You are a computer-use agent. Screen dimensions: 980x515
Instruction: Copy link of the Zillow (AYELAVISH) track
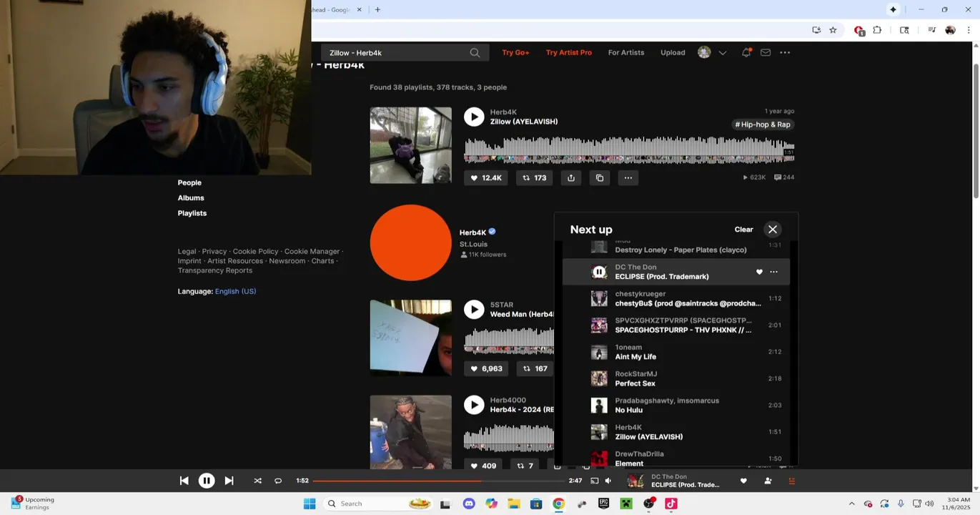pos(600,178)
